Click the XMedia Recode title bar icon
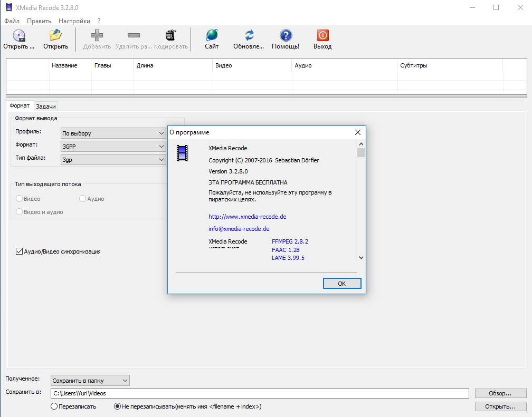Screen dimensions: 532x417 9,7
